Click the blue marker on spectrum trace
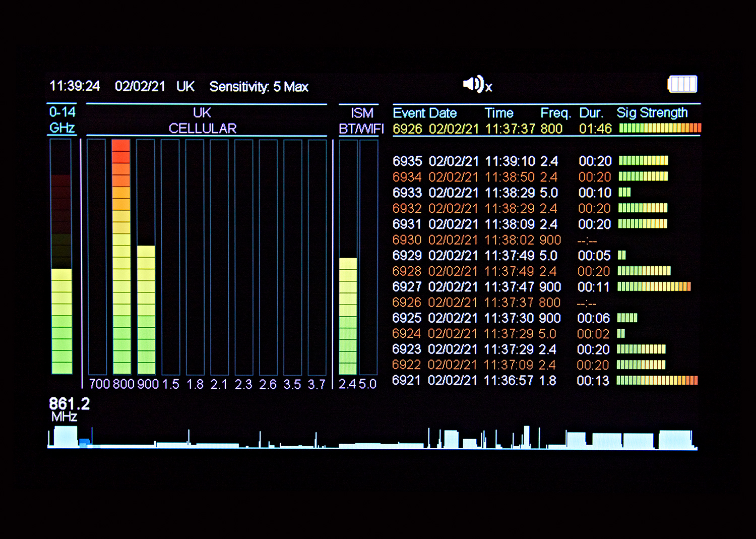This screenshot has height=539, width=756. 84,443
